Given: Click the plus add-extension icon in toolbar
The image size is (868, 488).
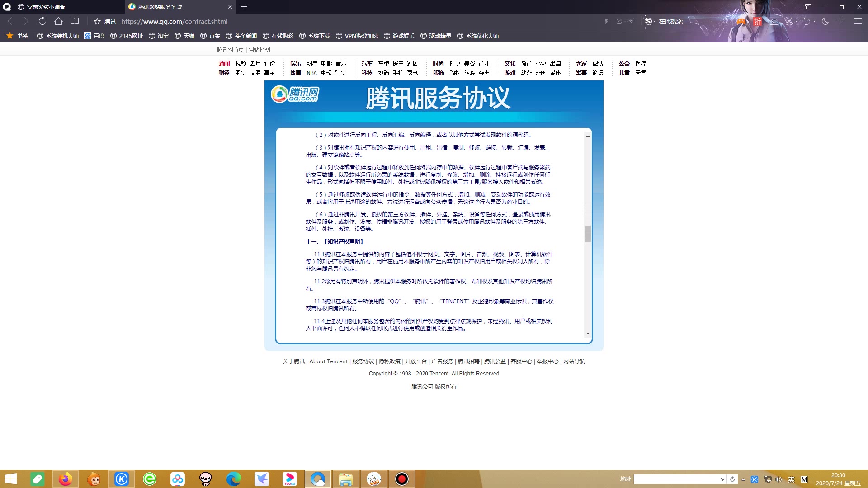Looking at the screenshot, I should [x=842, y=21].
